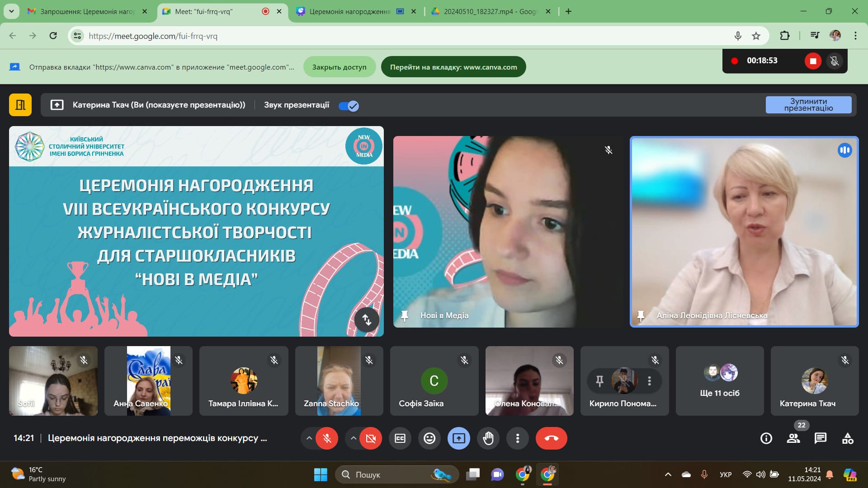Open the meeting details info icon
Screen dimensions: 868x488
(766, 438)
